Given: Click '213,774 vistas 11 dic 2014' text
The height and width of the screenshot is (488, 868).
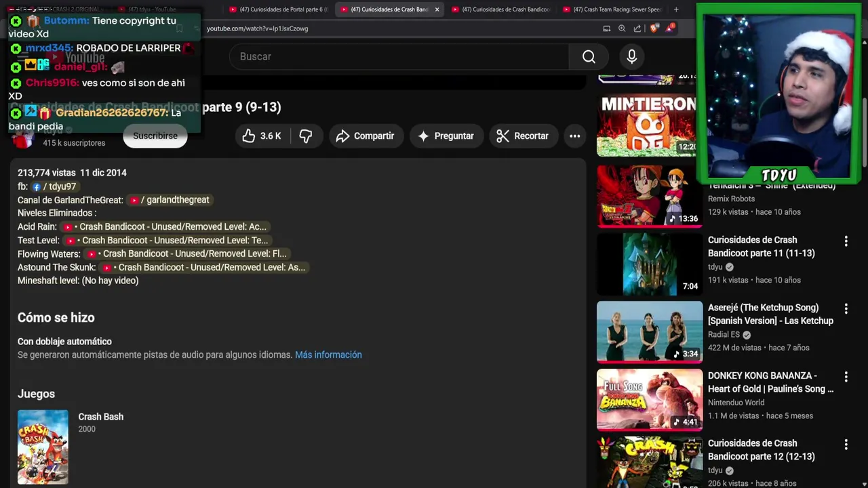Looking at the screenshot, I should 72,173.
